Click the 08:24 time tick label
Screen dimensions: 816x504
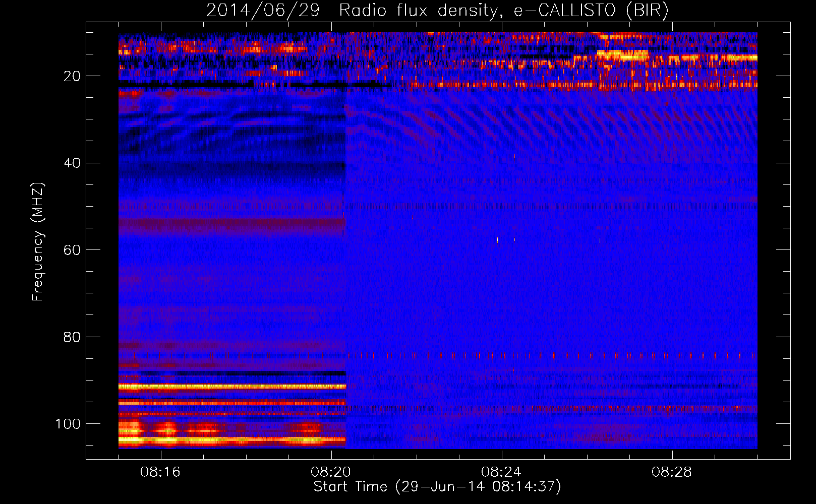[x=501, y=472]
